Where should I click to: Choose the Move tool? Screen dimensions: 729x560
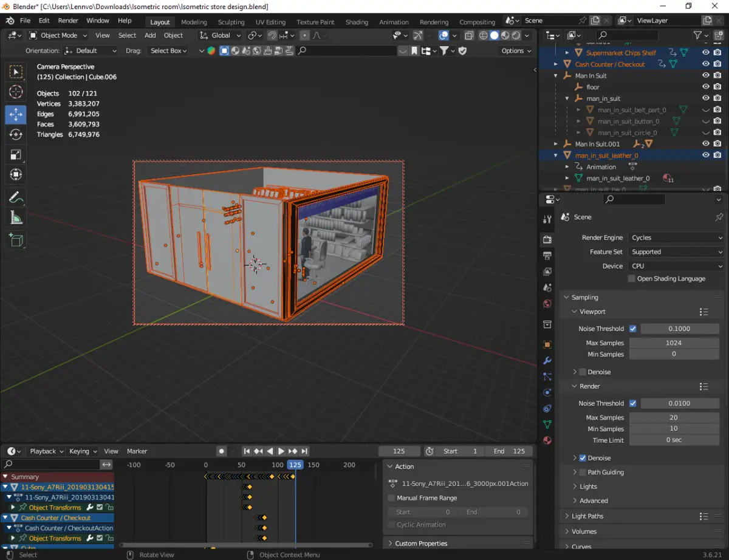[x=16, y=114]
